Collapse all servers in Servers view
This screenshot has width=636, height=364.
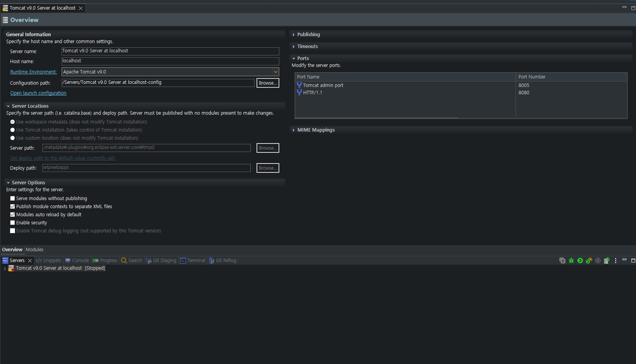tap(562, 260)
